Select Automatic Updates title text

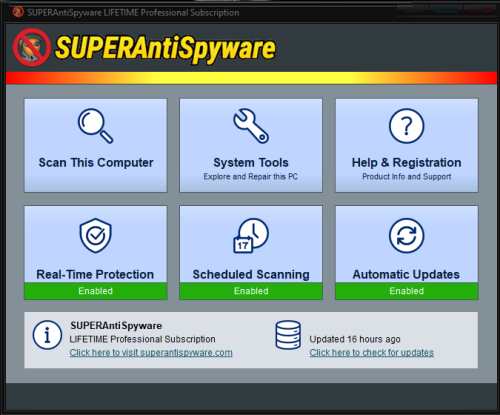pyautogui.click(x=406, y=274)
